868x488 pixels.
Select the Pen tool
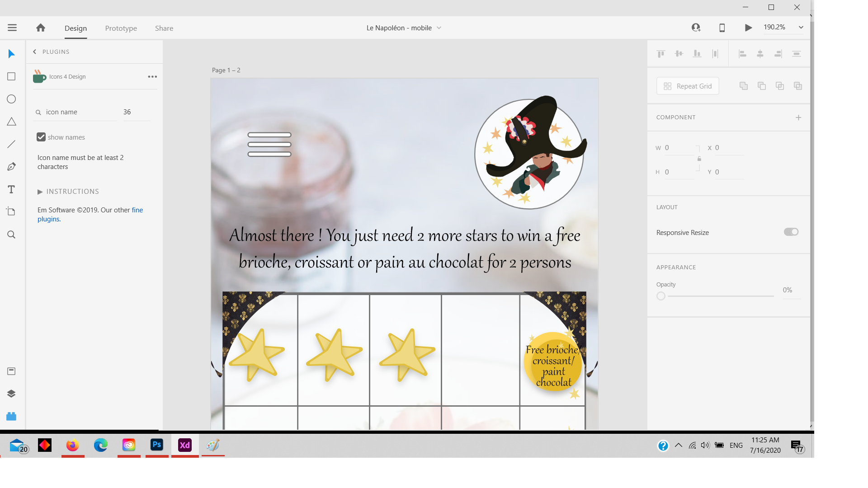point(11,167)
